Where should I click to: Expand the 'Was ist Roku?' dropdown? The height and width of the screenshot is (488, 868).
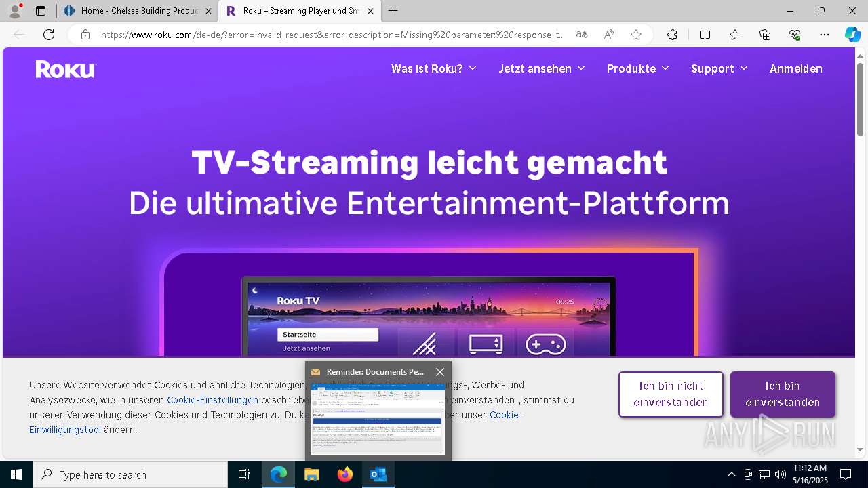[434, 68]
